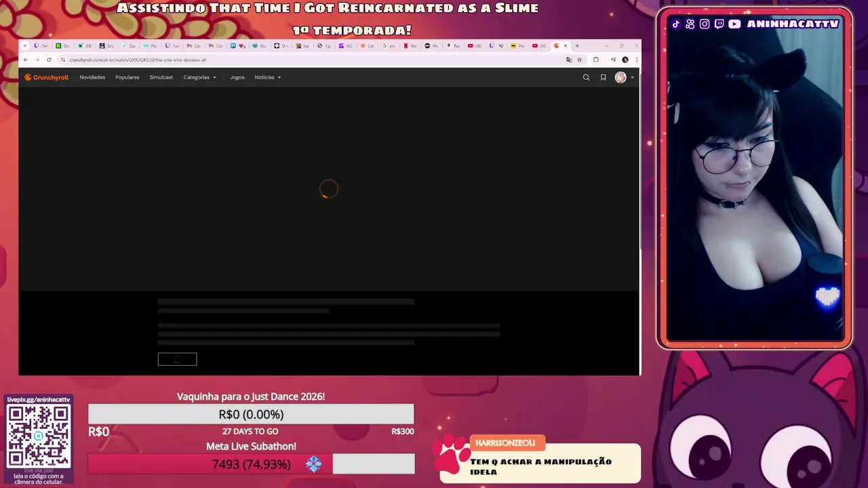Open a new browser tab

(577, 46)
